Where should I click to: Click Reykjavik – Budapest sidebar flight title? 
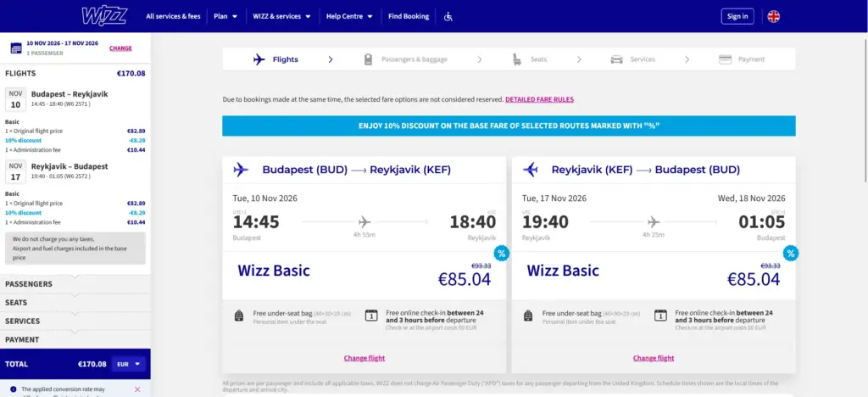70,166
